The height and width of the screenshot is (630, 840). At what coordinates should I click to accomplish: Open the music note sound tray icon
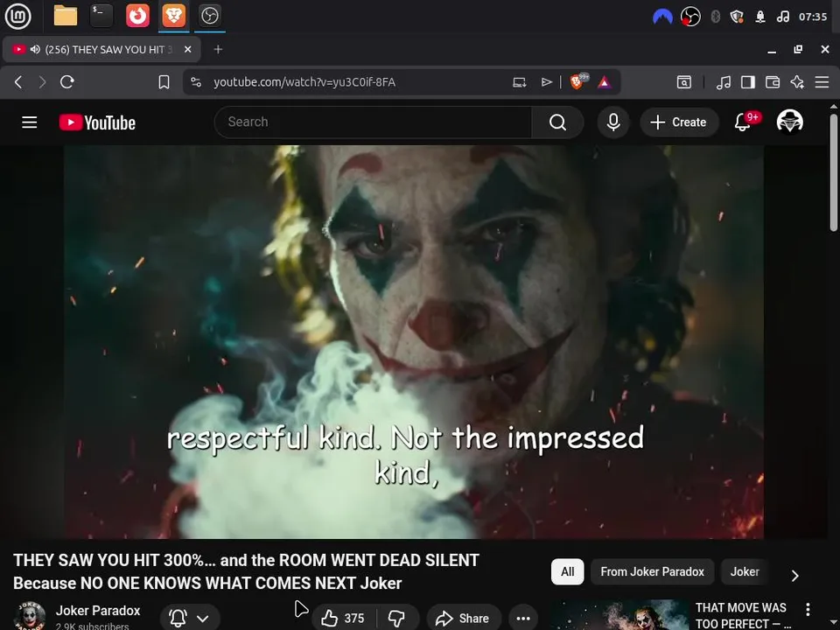pos(782,17)
